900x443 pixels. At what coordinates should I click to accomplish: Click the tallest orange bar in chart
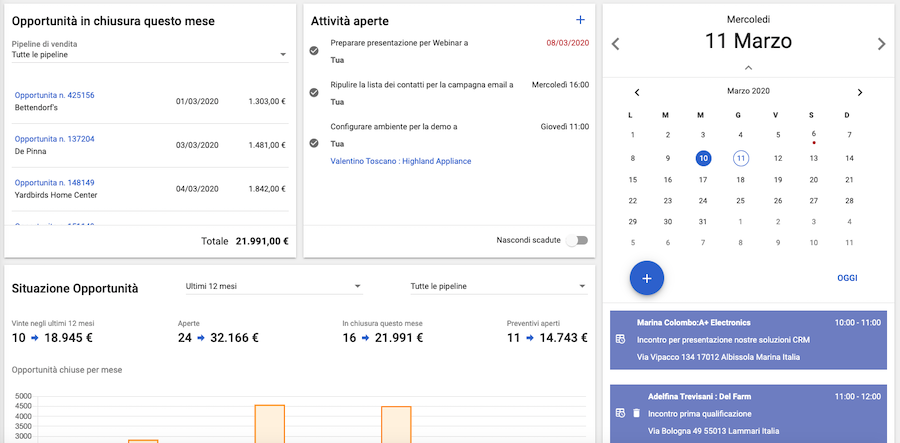click(x=270, y=423)
